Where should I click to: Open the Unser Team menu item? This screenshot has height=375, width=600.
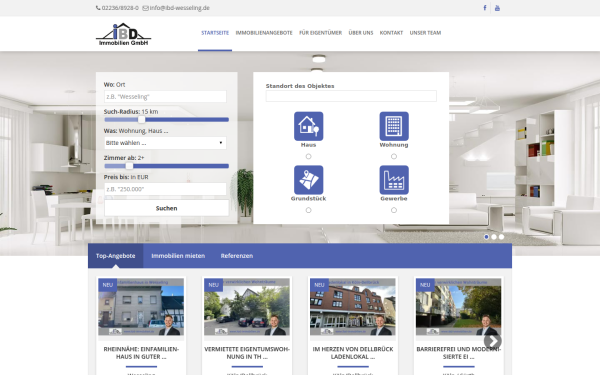pyautogui.click(x=426, y=33)
